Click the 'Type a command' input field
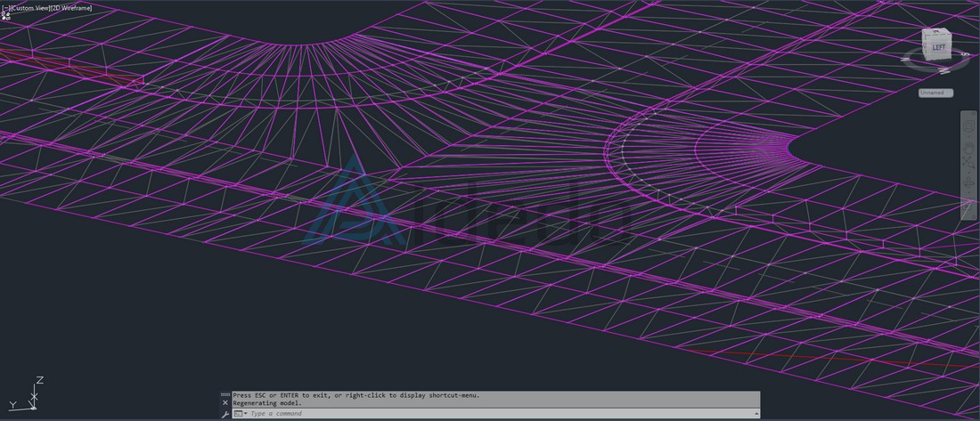 pyautogui.click(x=500, y=414)
